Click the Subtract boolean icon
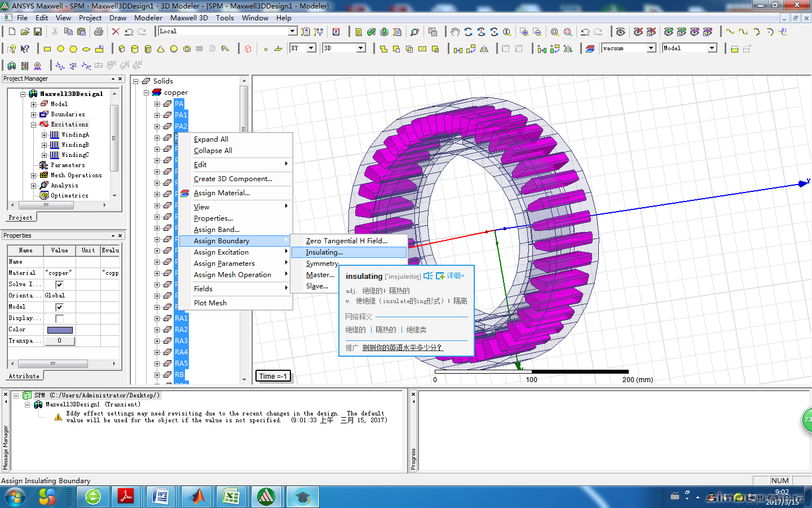Screen dimensions: 812x508 pyautogui.click(x=396, y=49)
